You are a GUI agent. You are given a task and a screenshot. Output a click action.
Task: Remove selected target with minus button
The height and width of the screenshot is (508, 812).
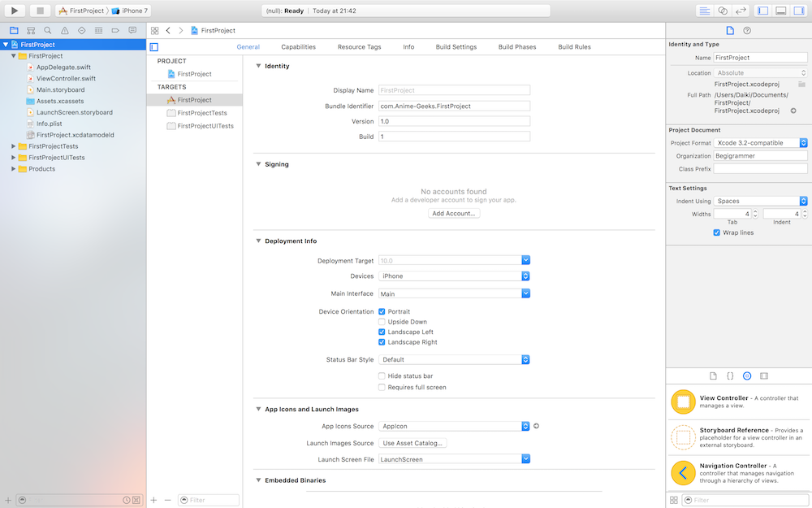pyautogui.click(x=168, y=500)
